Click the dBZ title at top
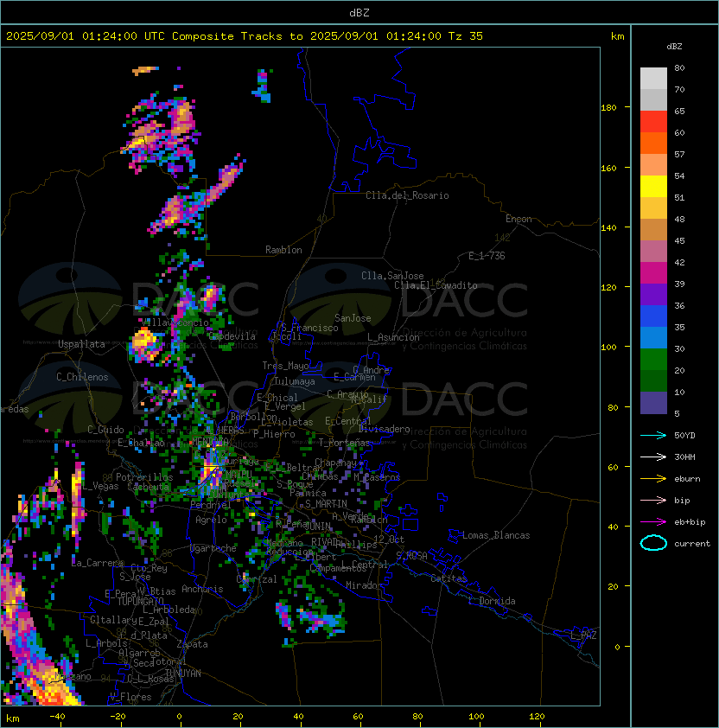719x728 pixels. click(x=359, y=12)
